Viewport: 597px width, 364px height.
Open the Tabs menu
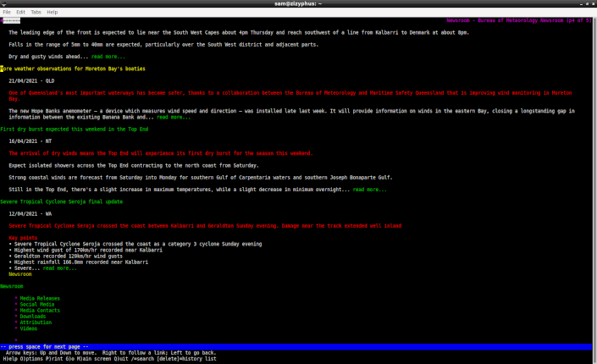pyautogui.click(x=36, y=12)
